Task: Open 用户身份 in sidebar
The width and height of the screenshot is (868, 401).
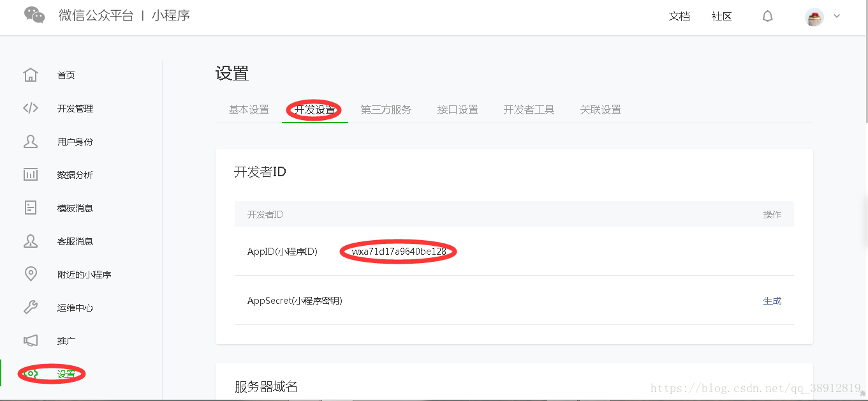Action: click(x=75, y=142)
